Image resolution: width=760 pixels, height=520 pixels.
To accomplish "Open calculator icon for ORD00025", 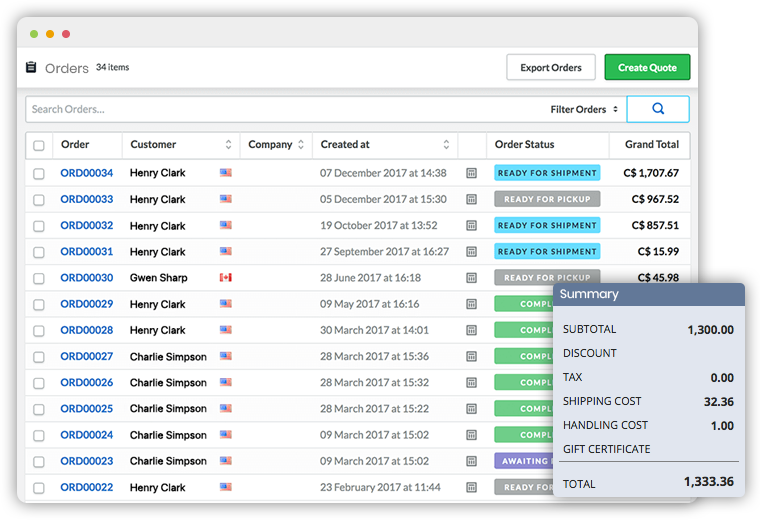I will point(471,409).
